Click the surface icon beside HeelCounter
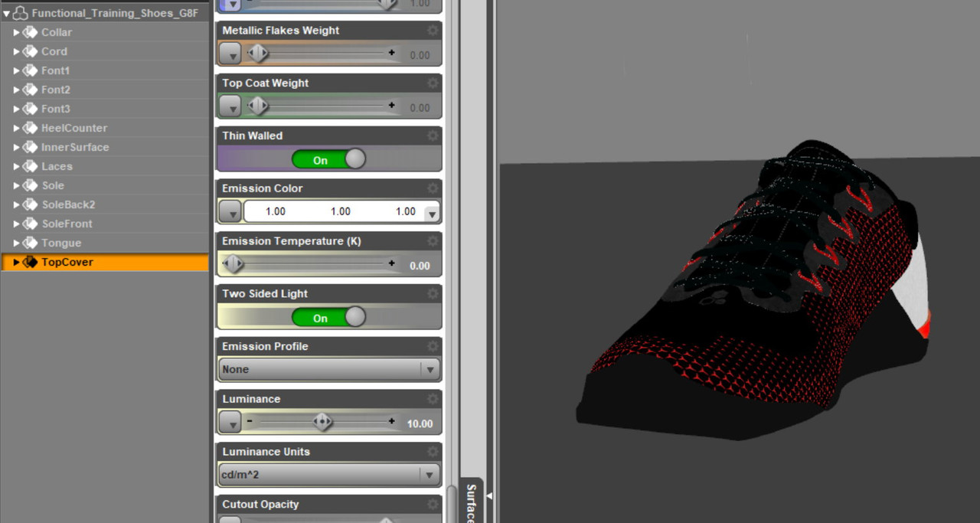Screen dimensions: 980x523 [30, 128]
